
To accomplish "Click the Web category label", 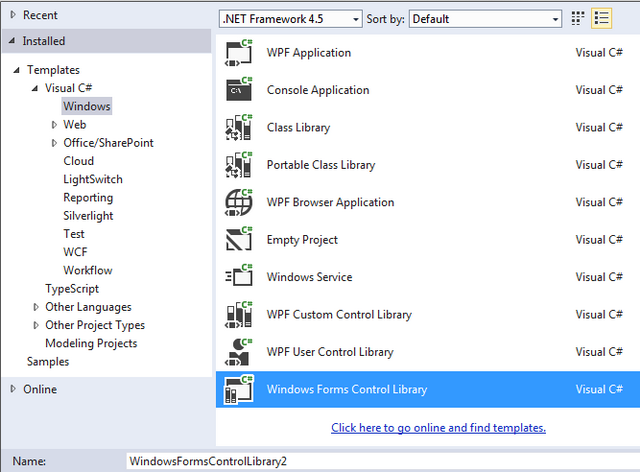I will pos(74,125).
